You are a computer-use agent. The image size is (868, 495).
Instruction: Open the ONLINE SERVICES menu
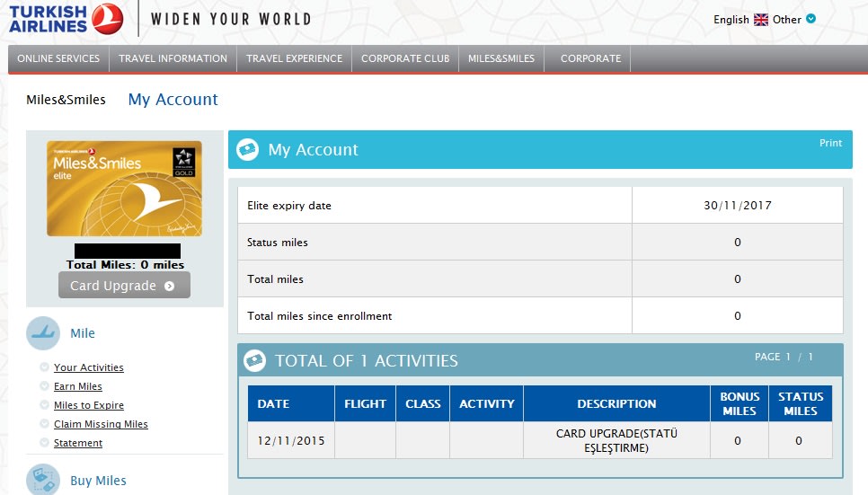coord(58,58)
